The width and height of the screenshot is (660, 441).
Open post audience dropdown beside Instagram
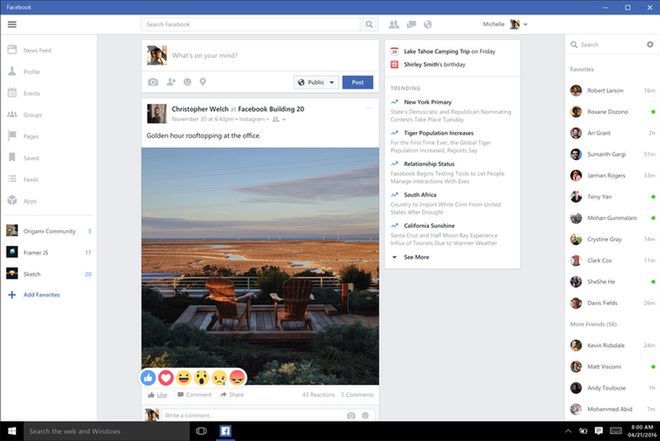click(x=279, y=120)
